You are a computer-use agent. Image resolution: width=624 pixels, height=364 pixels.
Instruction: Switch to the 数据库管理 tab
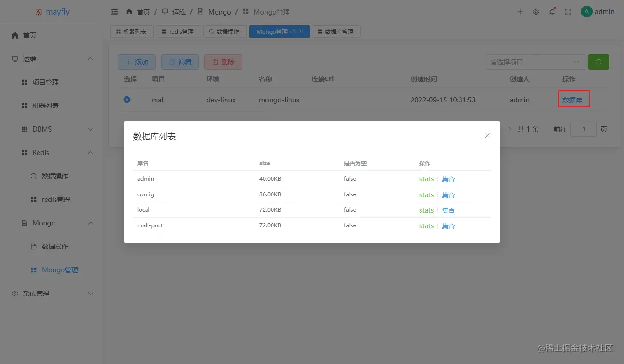(x=336, y=31)
